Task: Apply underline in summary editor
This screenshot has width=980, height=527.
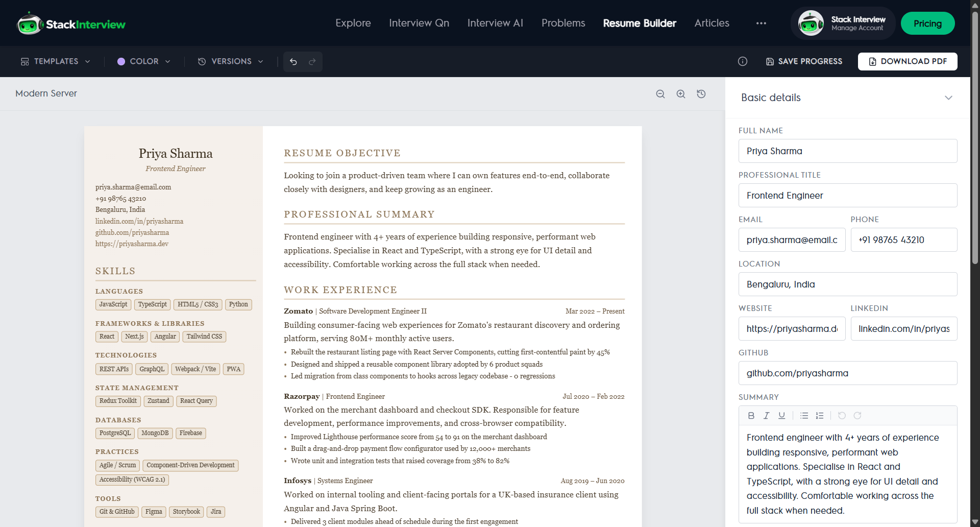Action: click(x=781, y=416)
